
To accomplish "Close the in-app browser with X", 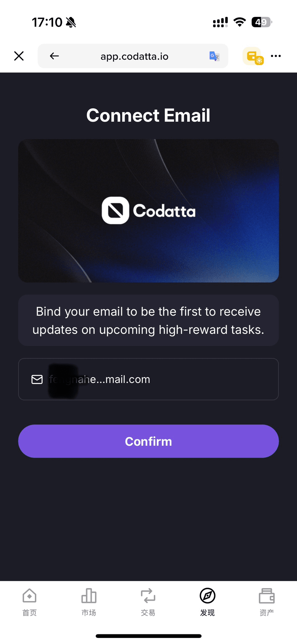I will (x=19, y=56).
